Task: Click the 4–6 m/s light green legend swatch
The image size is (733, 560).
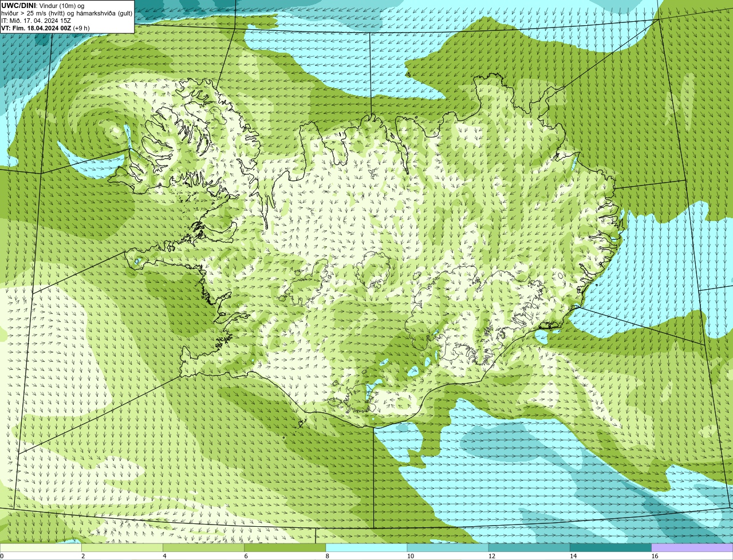Action: coord(204,547)
